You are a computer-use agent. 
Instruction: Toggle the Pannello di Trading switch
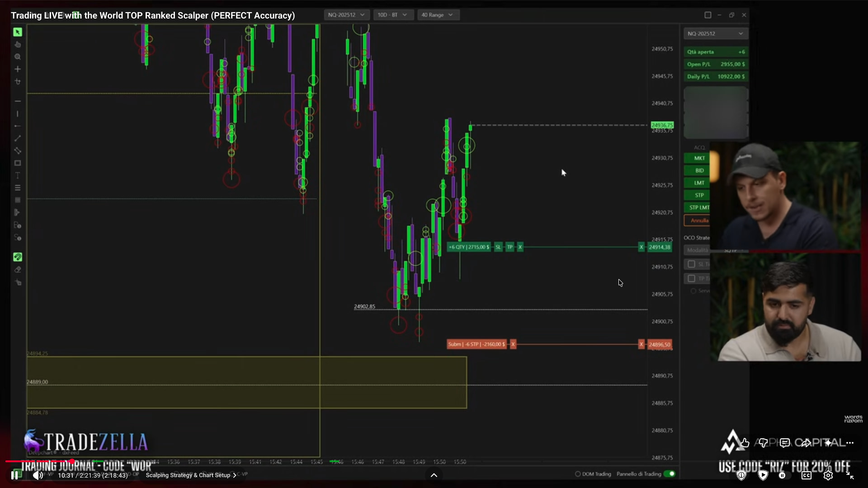coord(670,474)
